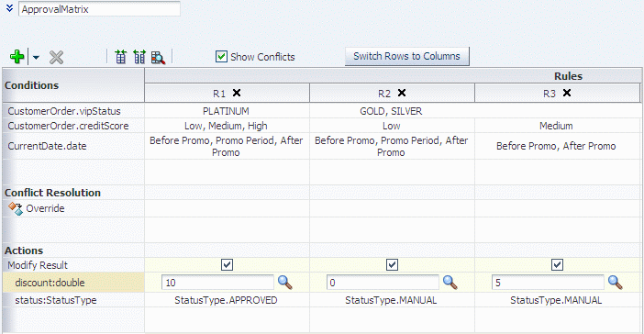Click R3's StatusType.MANUAL cell
The height and width of the screenshot is (334, 644).
coord(556,300)
